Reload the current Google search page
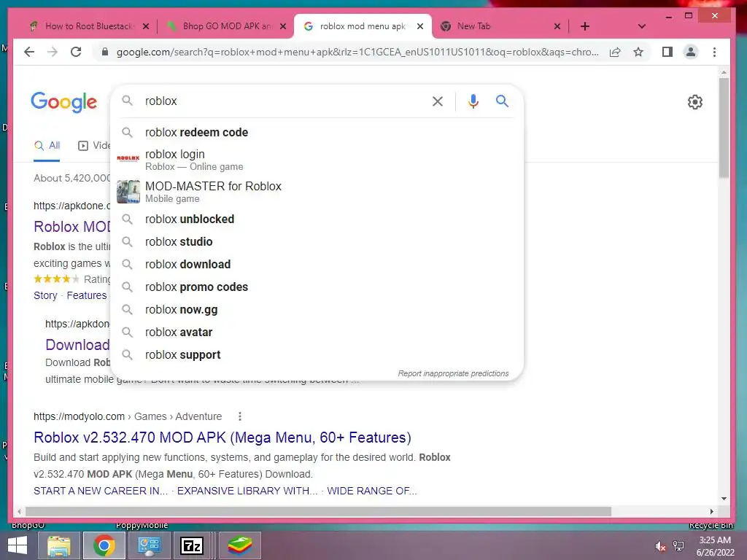This screenshot has height=560, width=747. [76, 52]
